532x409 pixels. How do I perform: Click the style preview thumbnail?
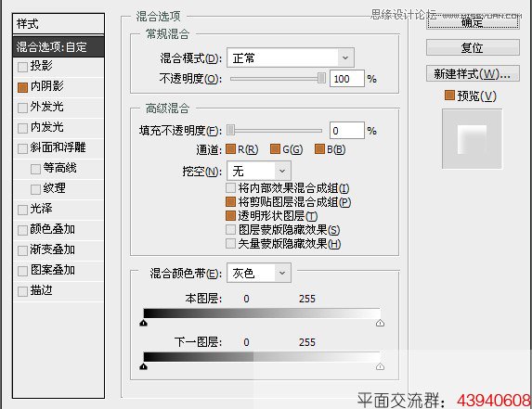[472, 138]
